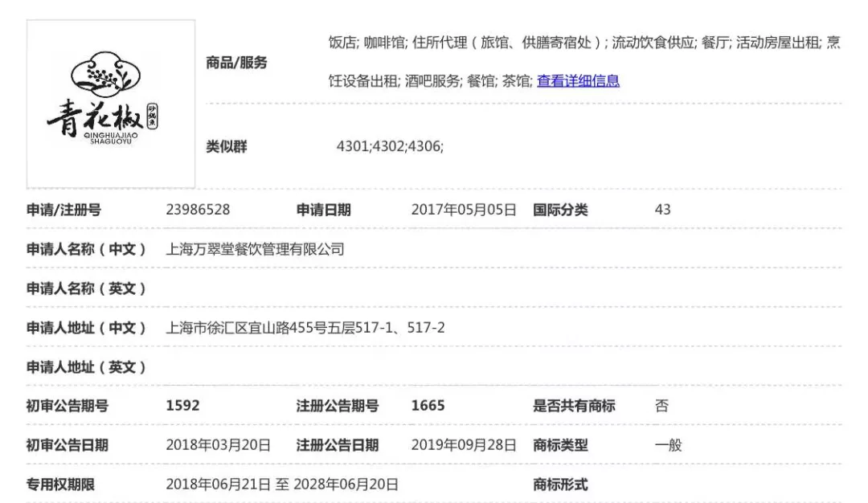The image size is (868, 503).
Task: Click the 初审公告日期 label
Action: click(67, 445)
